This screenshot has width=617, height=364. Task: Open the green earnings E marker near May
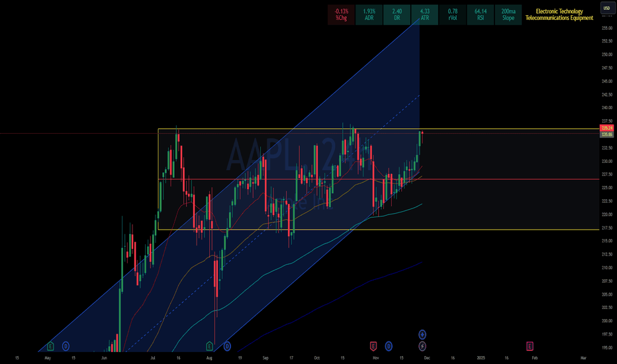click(50, 346)
